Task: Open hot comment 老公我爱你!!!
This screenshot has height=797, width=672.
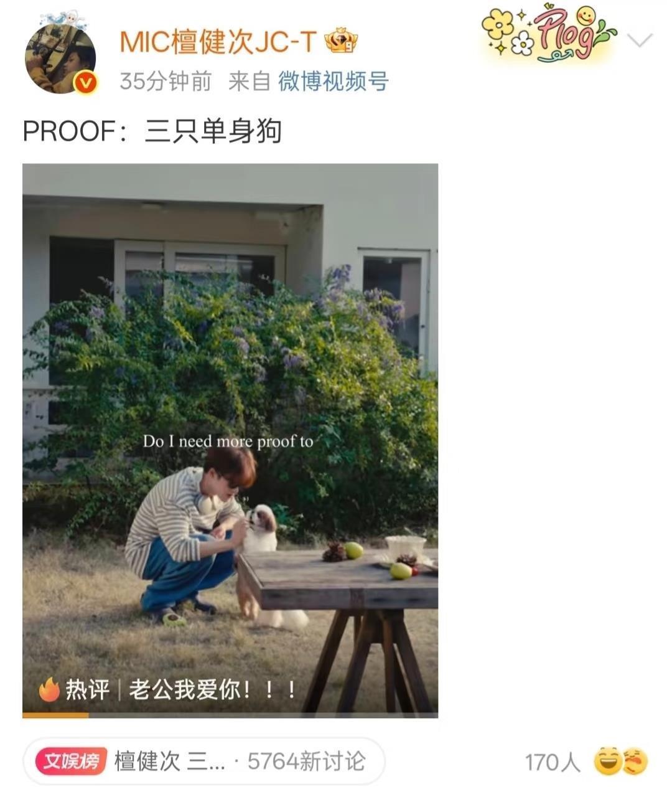Action: (x=212, y=690)
